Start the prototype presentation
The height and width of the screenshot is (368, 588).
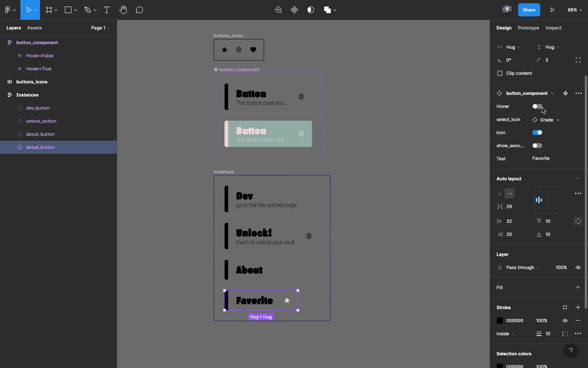[552, 10]
